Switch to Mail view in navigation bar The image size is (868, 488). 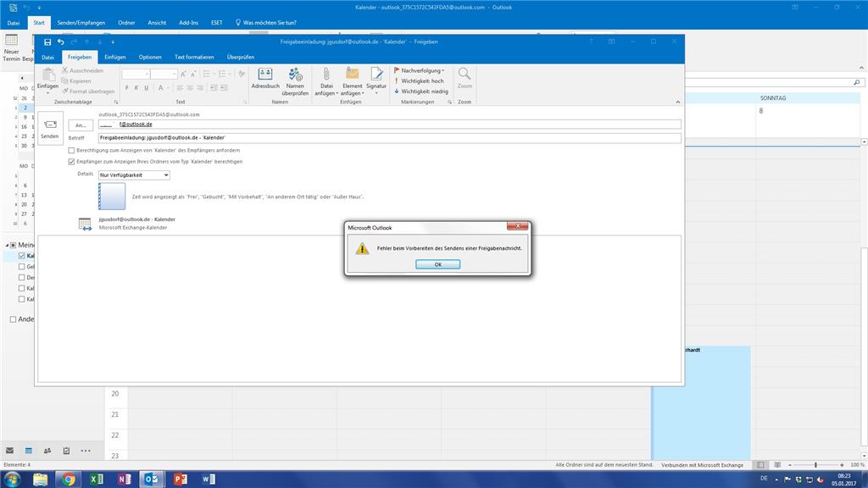coord(10,451)
